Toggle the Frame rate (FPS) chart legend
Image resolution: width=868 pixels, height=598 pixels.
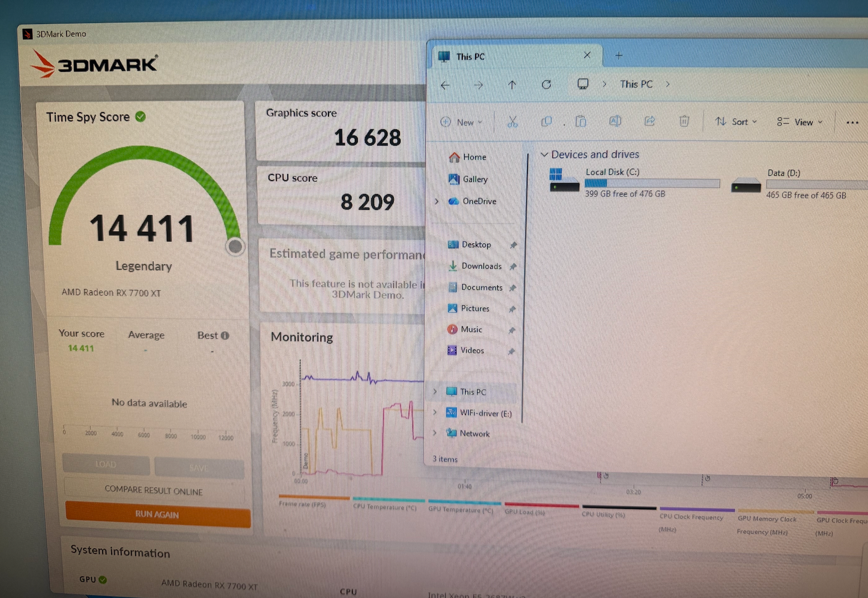click(x=314, y=501)
